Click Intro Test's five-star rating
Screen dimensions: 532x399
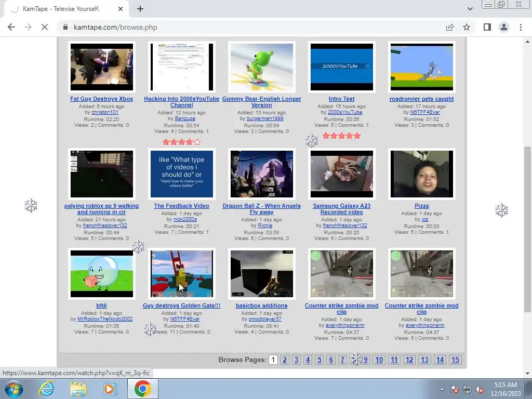click(x=341, y=136)
